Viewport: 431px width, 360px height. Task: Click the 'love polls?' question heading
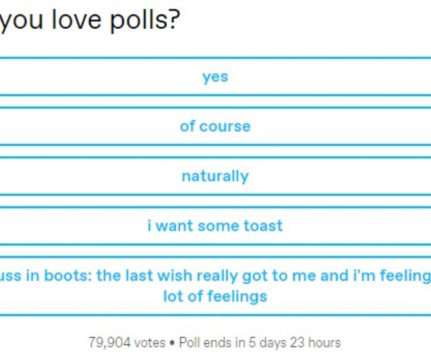tap(90, 20)
